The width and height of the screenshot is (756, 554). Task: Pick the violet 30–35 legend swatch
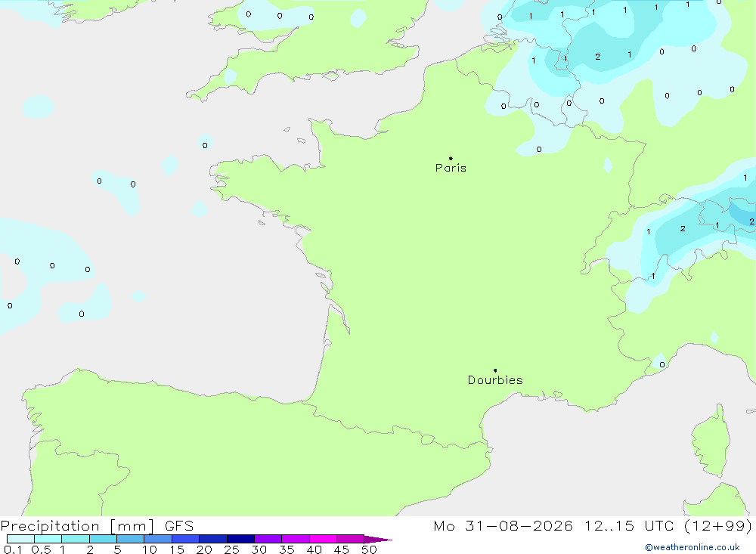268,539
